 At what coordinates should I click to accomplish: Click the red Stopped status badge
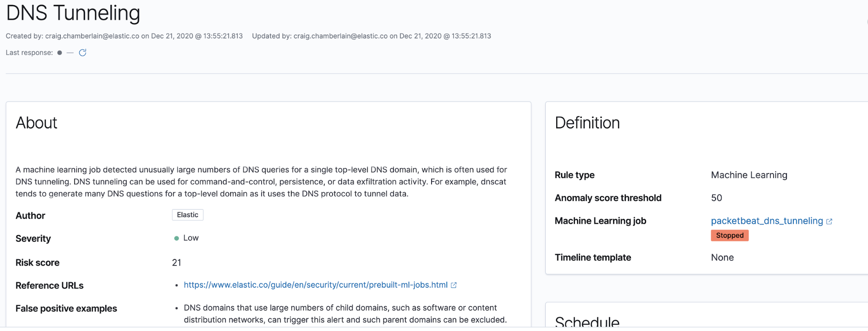click(729, 235)
